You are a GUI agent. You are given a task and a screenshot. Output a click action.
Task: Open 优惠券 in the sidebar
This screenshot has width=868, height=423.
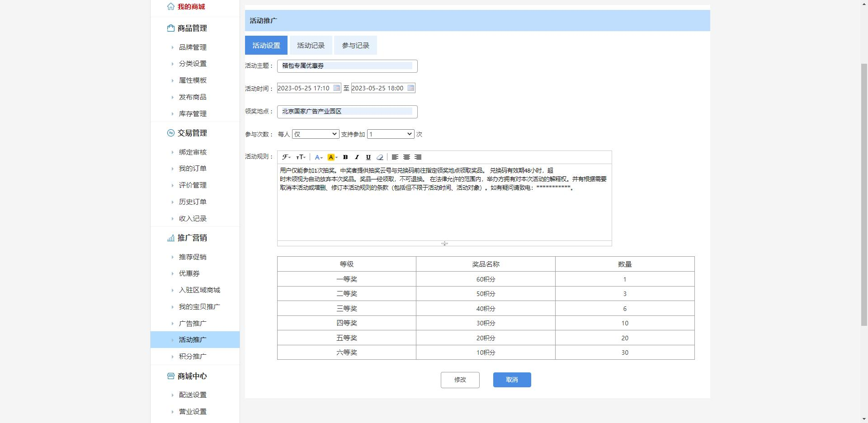[189, 273]
